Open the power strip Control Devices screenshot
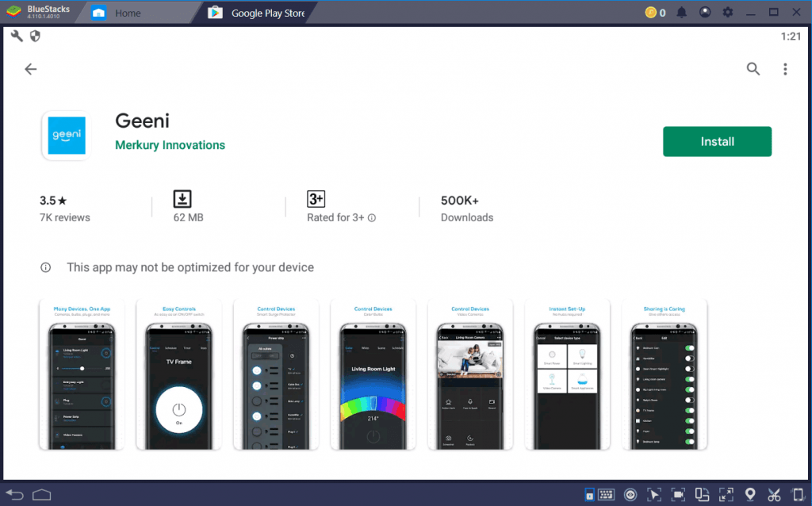The image size is (812, 506). (x=276, y=374)
